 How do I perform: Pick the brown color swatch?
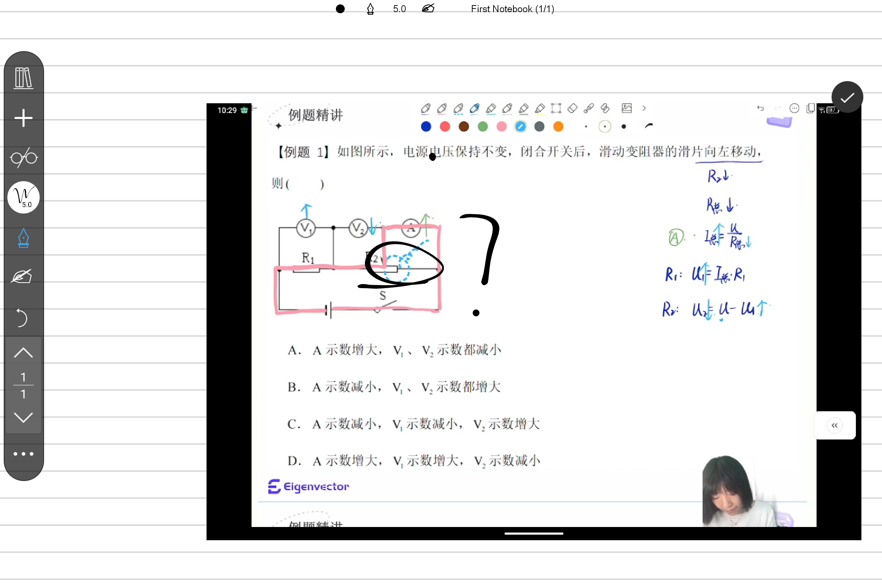pyautogui.click(x=463, y=127)
